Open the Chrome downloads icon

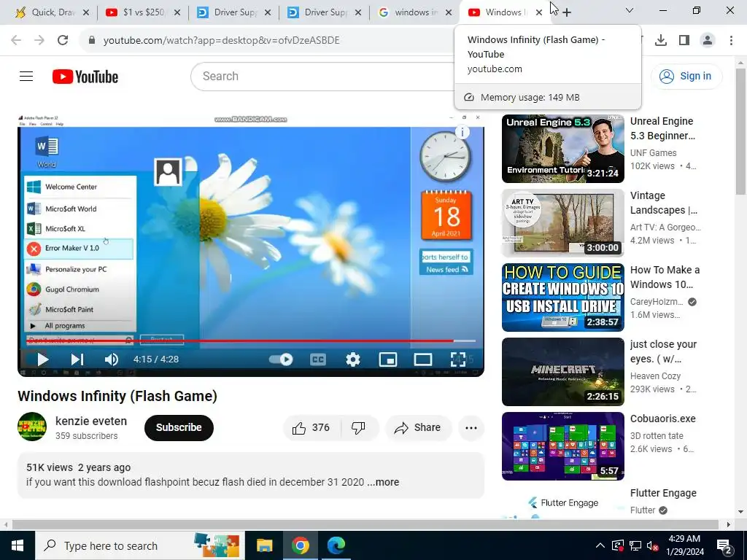click(661, 41)
